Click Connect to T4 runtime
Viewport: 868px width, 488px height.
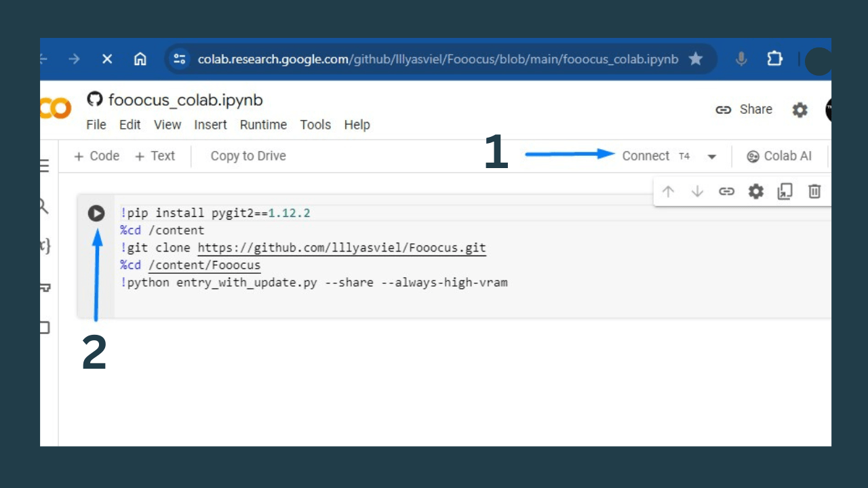click(x=656, y=156)
